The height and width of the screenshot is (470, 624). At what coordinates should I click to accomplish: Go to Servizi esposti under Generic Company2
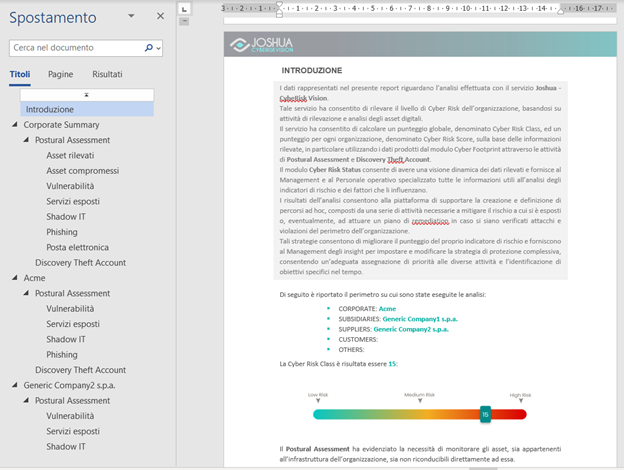pos(73,431)
